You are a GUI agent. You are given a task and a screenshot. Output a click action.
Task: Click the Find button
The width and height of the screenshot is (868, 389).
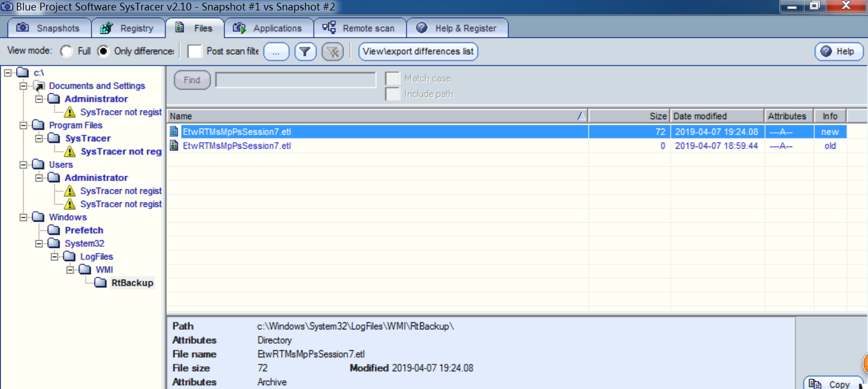tap(192, 80)
